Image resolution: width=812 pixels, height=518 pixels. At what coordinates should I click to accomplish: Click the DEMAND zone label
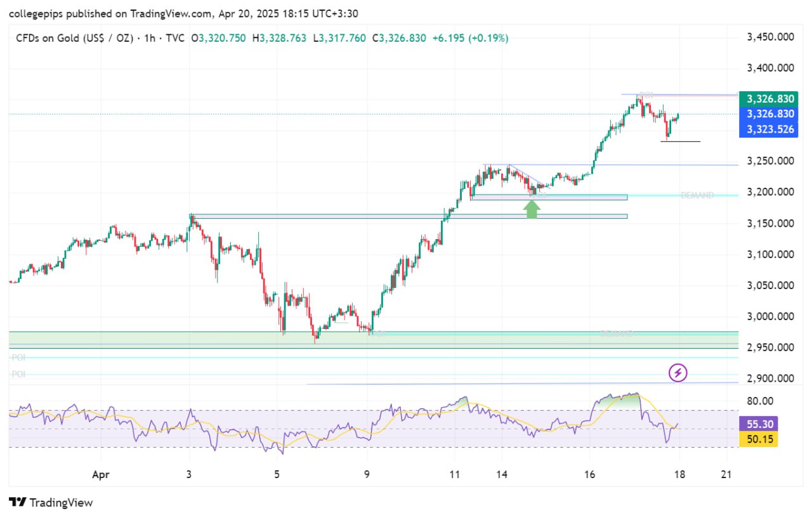697,195
